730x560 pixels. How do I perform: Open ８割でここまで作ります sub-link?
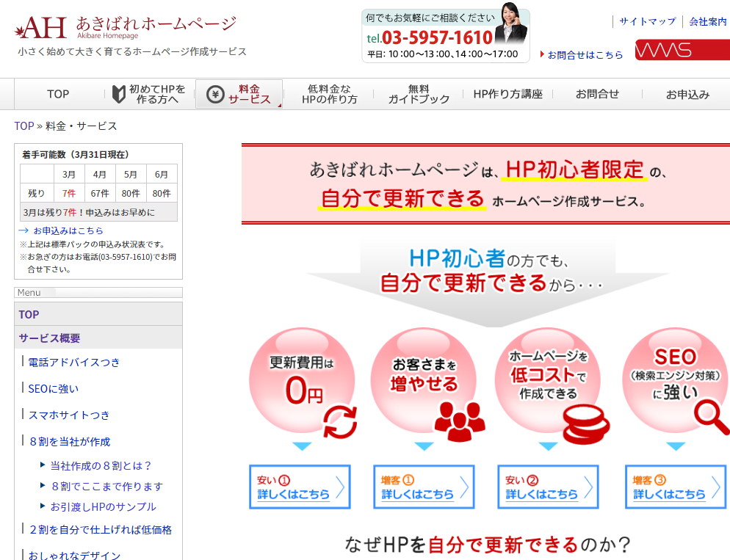(106, 487)
